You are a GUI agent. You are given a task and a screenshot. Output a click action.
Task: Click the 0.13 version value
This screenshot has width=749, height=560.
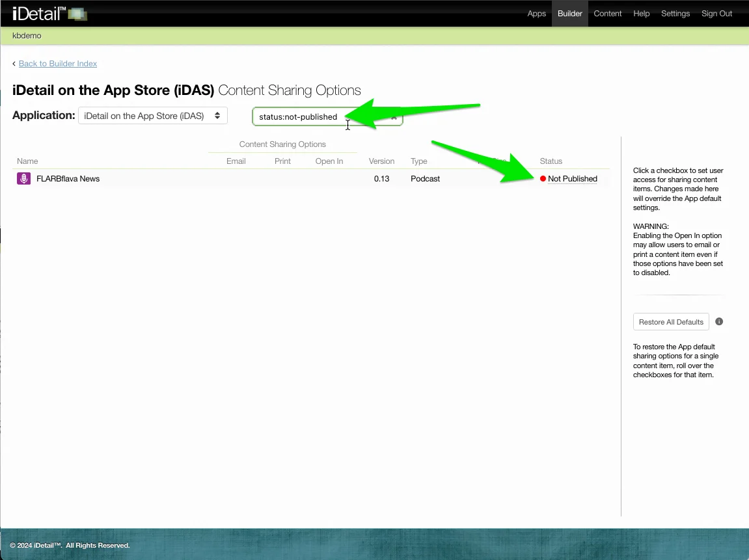(382, 179)
